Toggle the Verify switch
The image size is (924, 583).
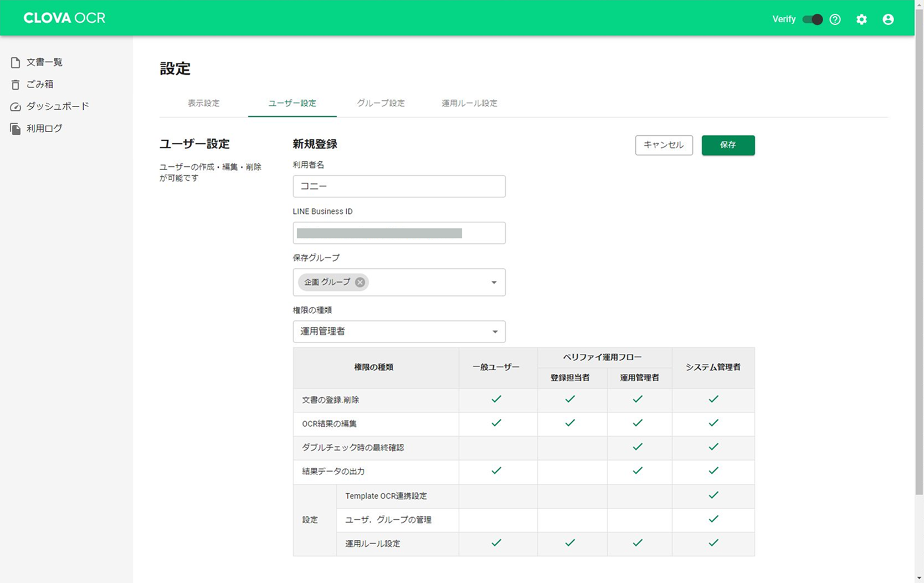click(x=813, y=19)
